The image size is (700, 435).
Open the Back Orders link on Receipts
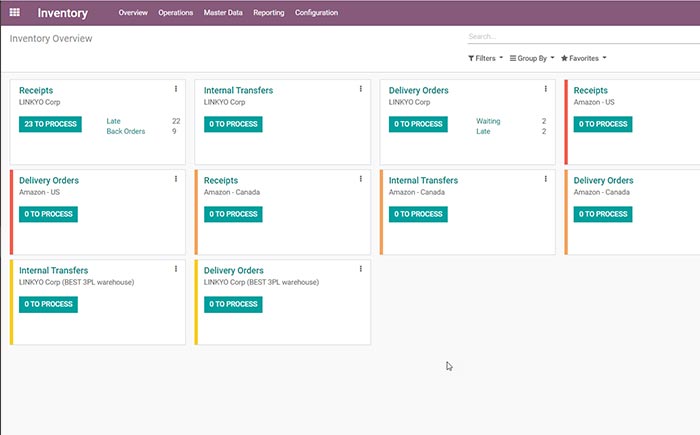[x=128, y=131]
